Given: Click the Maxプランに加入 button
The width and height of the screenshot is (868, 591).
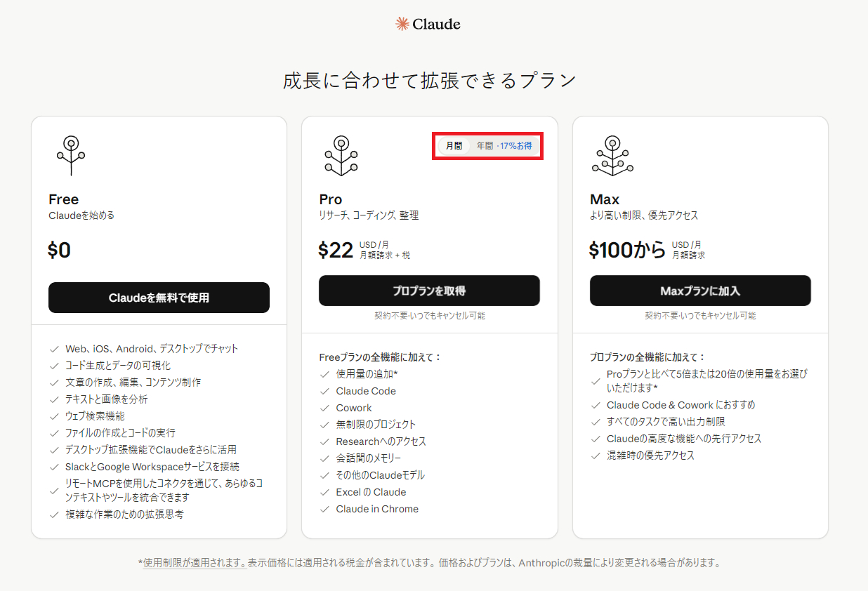Looking at the screenshot, I should [700, 291].
